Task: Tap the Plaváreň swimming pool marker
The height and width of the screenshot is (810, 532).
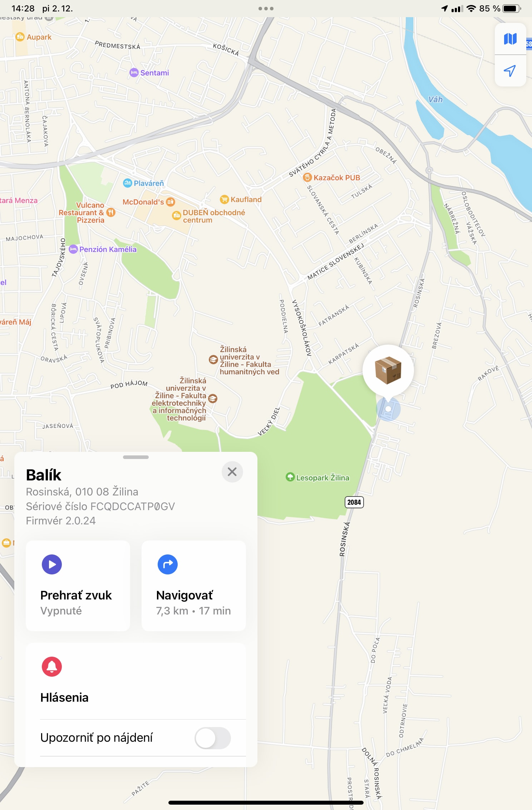Action: 127,183
